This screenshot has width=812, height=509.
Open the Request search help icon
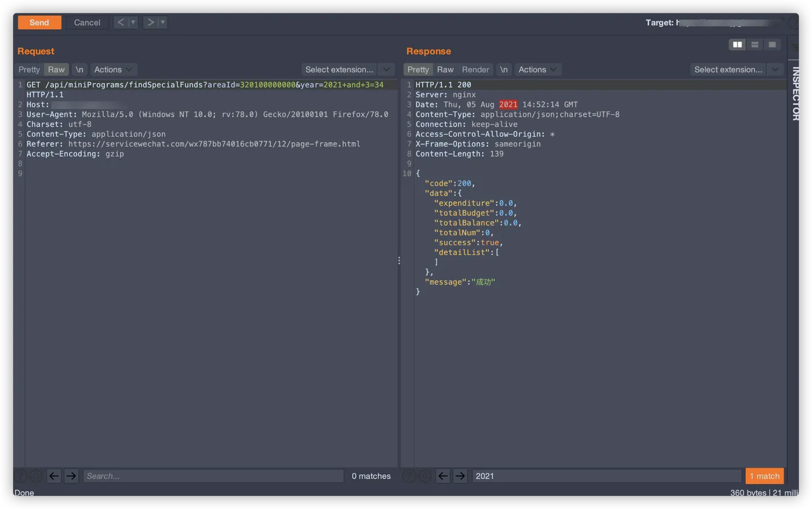click(x=20, y=476)
